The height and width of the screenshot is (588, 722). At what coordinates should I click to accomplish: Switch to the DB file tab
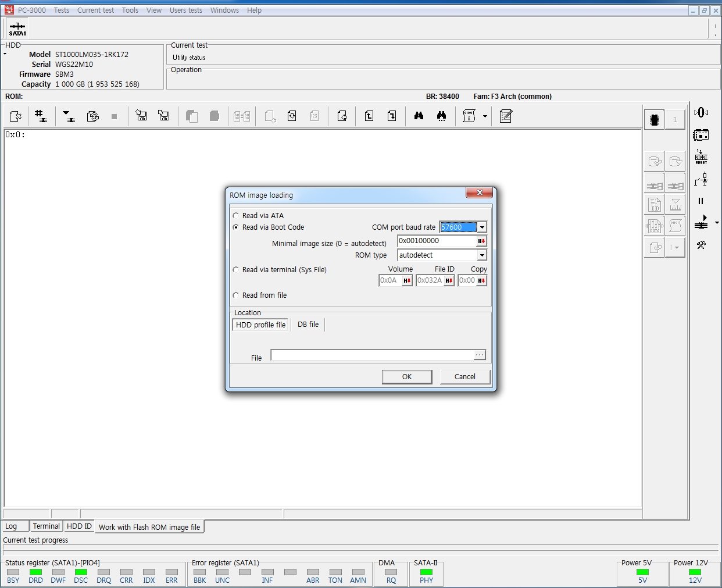click(x=308, y=325)
